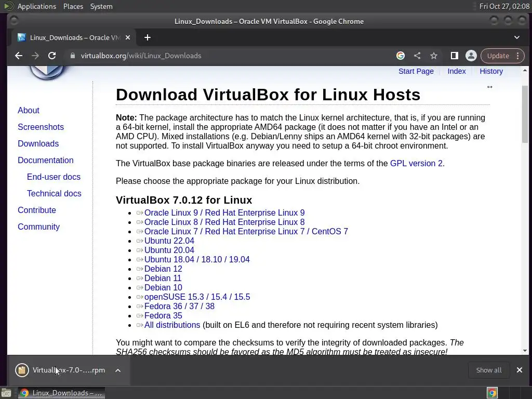Open the System menu
Screen dimensions: 532x399
101,6
